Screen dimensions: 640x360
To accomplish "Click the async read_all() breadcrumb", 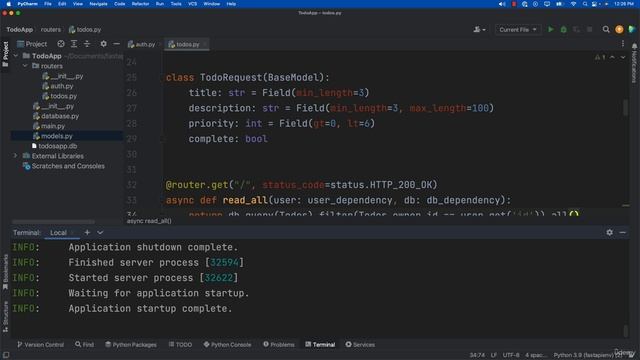I will tap(149, 221).
